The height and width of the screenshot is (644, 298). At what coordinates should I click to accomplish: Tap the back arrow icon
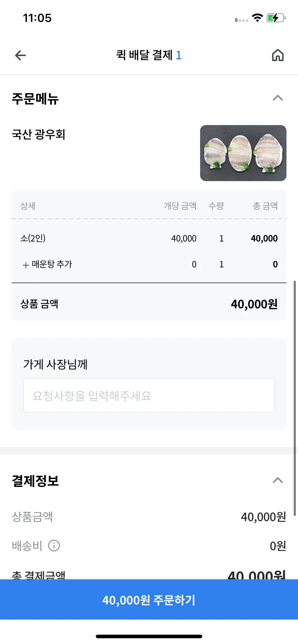click(x=21, y=55)
